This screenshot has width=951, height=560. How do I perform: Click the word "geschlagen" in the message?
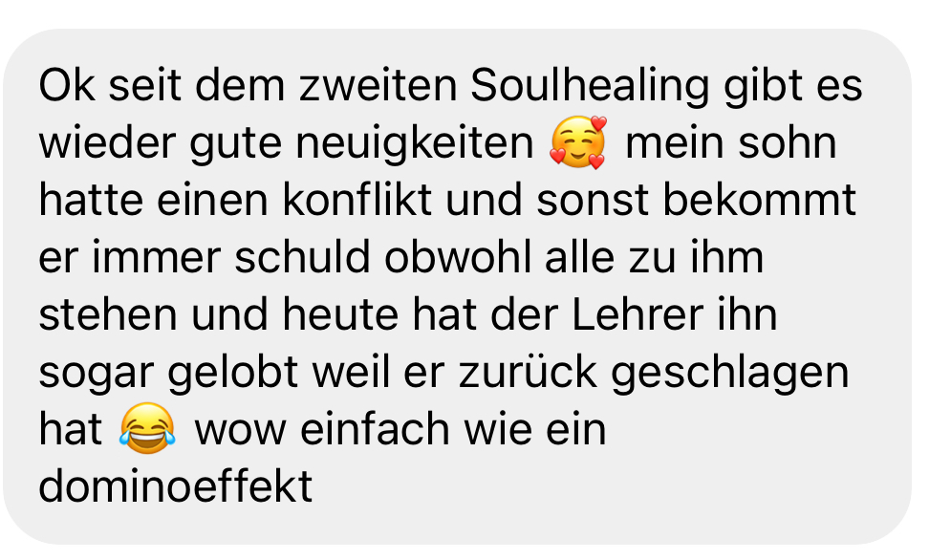point(729,373)
